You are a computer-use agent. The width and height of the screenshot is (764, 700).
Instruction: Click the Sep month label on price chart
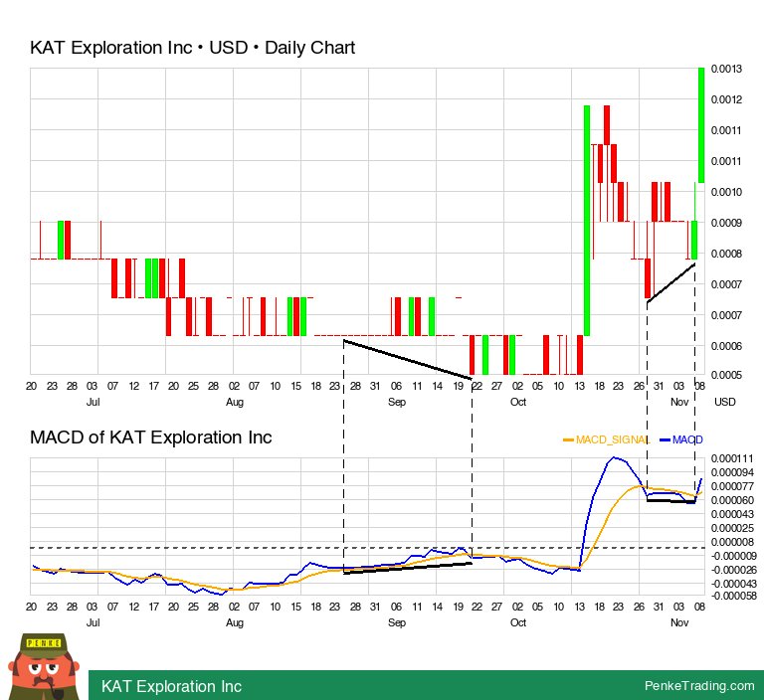point(397,402)
